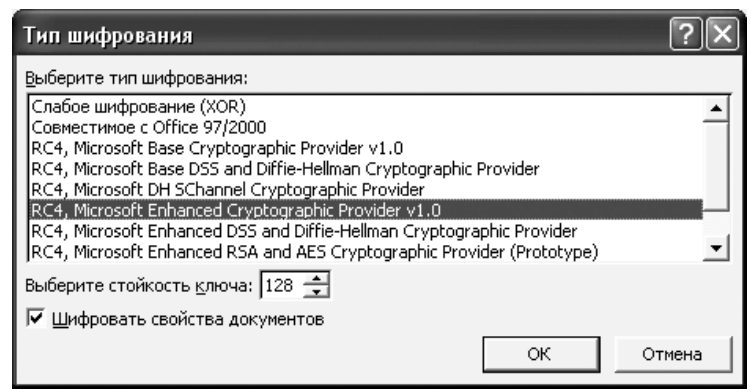
Task: Select highlighted RC4 Enhanced Cryptographic Provider v1.0
Action: [366, 210]
